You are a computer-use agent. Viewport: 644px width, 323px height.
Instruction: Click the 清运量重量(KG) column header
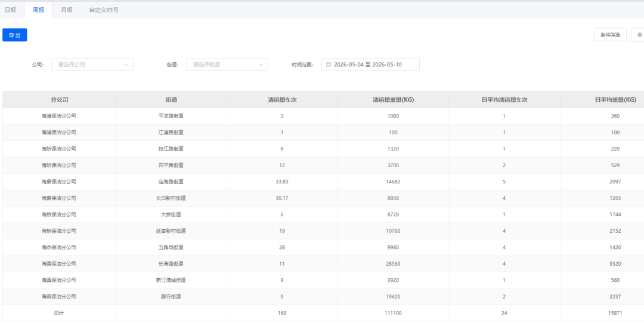pos(394,100)
